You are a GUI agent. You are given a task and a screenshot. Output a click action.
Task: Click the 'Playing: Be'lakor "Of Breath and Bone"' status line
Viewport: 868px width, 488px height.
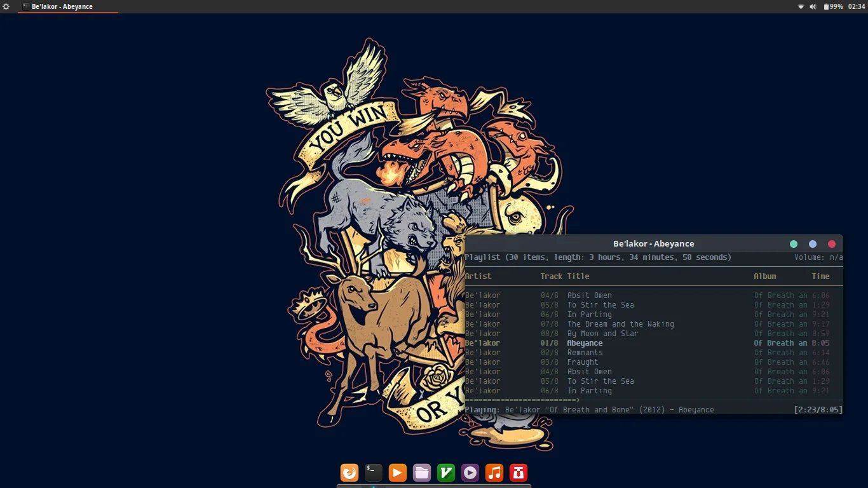click(x=589, y=410)
